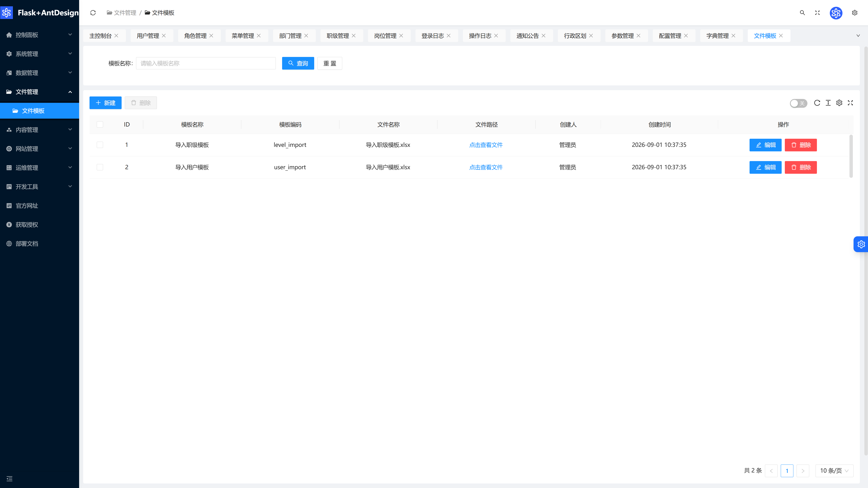Open floating blue theme settings button
Viewport: 868px width, 488px height.
click(x=861, y=244)
